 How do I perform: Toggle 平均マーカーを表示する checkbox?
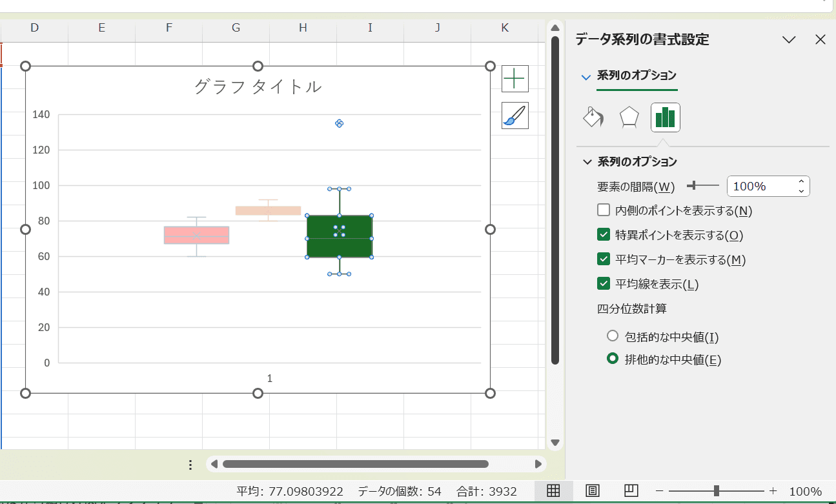point(604,259)
